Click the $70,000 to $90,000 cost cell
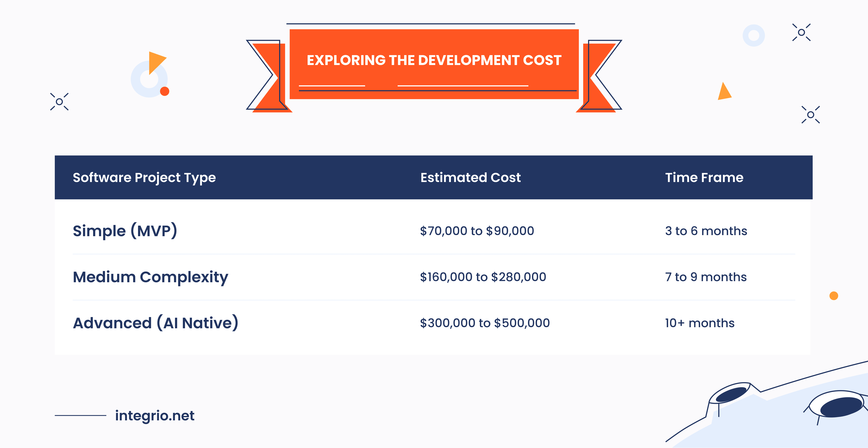Image resolution: width=868 pixels, height=448 pixels. pyautogui.click(x=477, y=231)
